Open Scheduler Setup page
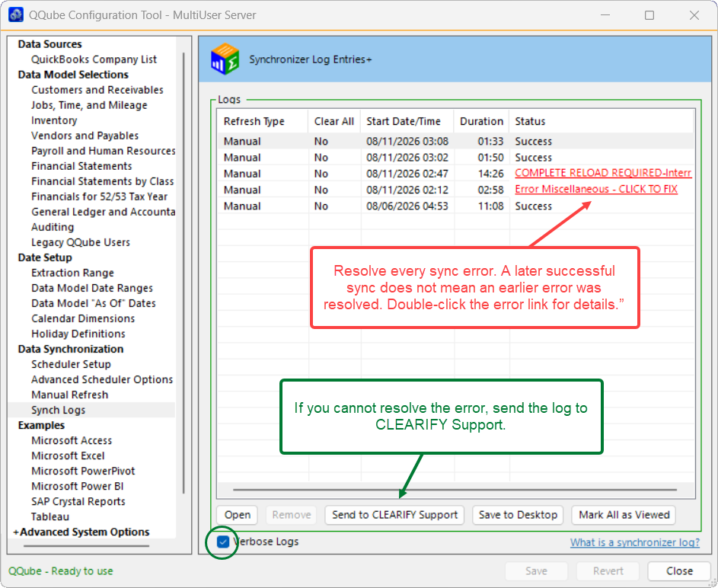Image resolution: width=718 pixels, height=588 pixels. 71,364
